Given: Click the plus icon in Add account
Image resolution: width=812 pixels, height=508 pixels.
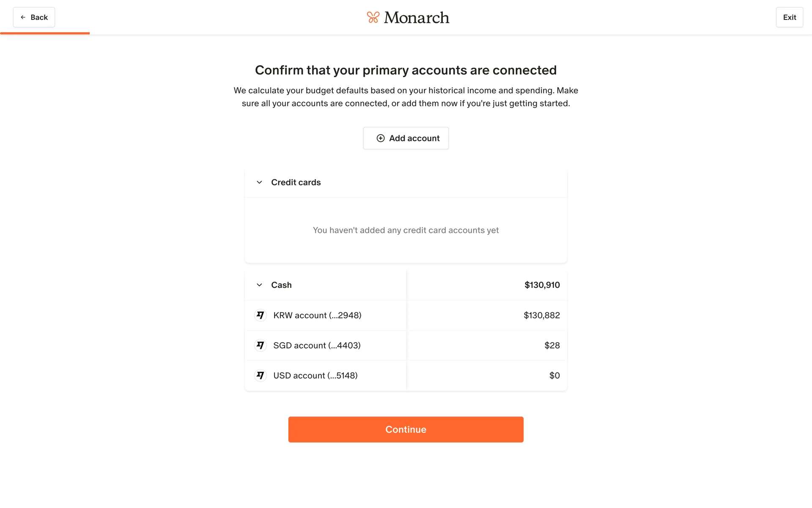Looking at the screenshot, I should click(x=381, y=138).
